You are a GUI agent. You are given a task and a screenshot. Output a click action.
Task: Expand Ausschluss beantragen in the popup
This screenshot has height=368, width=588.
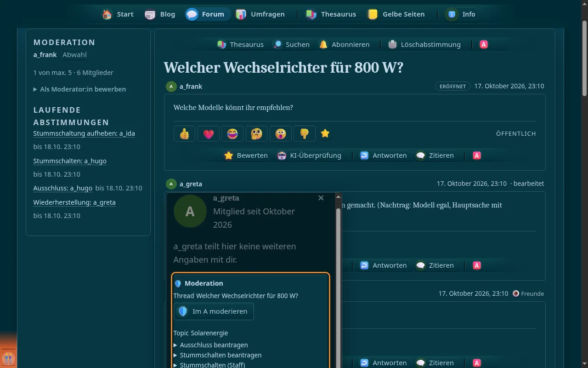coord(211,345)
